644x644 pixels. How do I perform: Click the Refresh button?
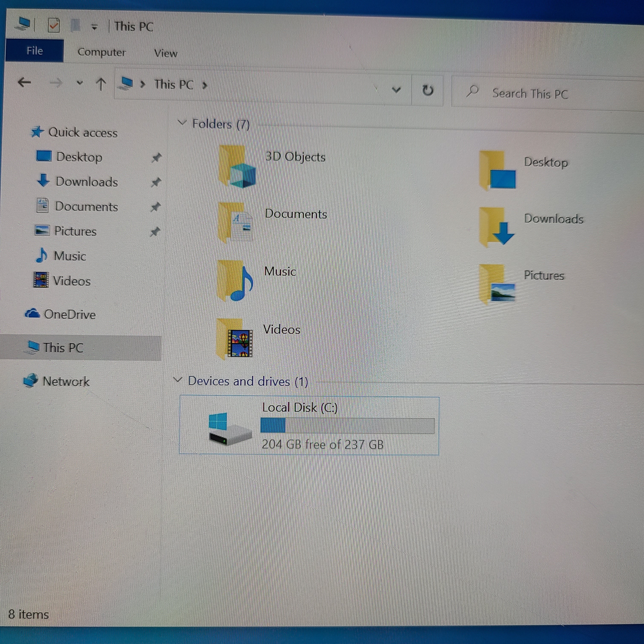pos(428,90)
